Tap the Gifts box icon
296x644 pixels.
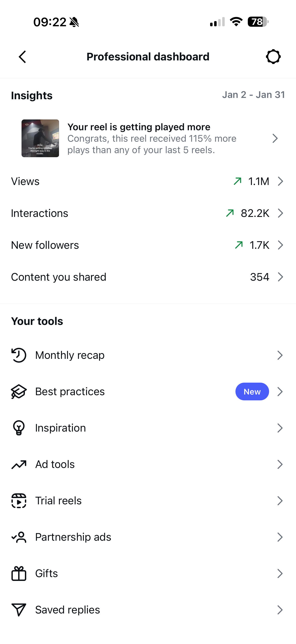point(19,573)
